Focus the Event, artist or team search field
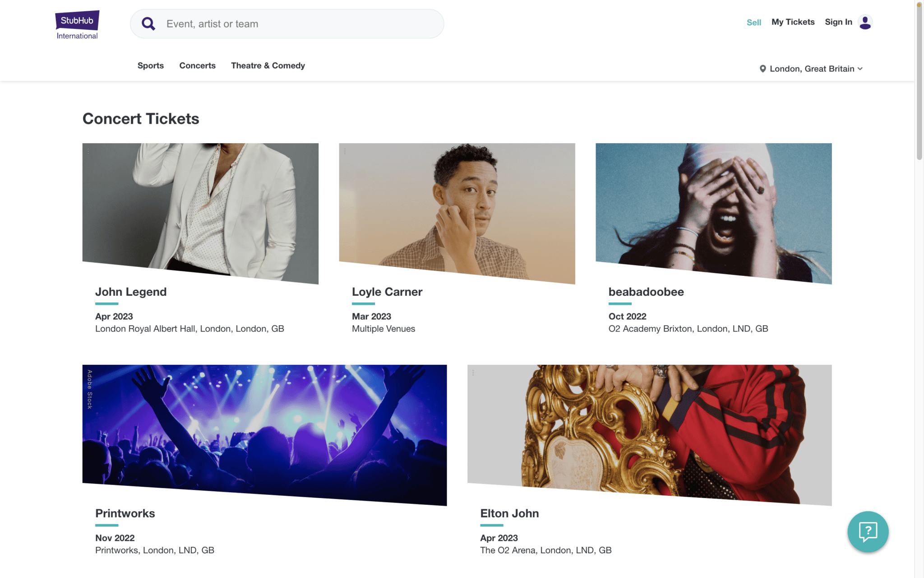 (287, 24)
